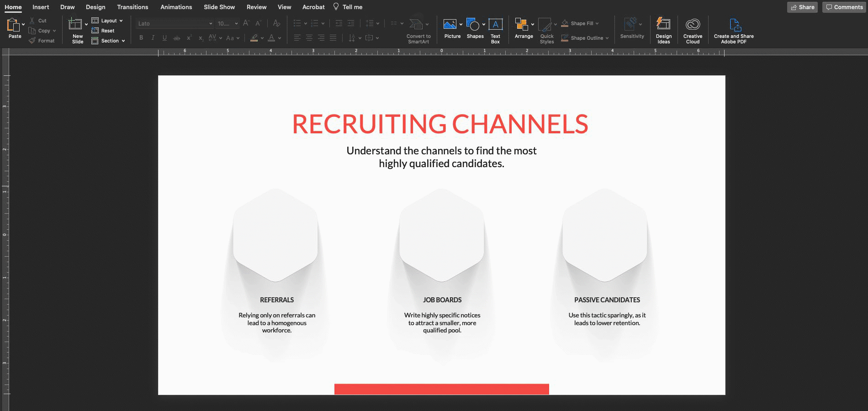Click the Share button

(x=802, y=7)
